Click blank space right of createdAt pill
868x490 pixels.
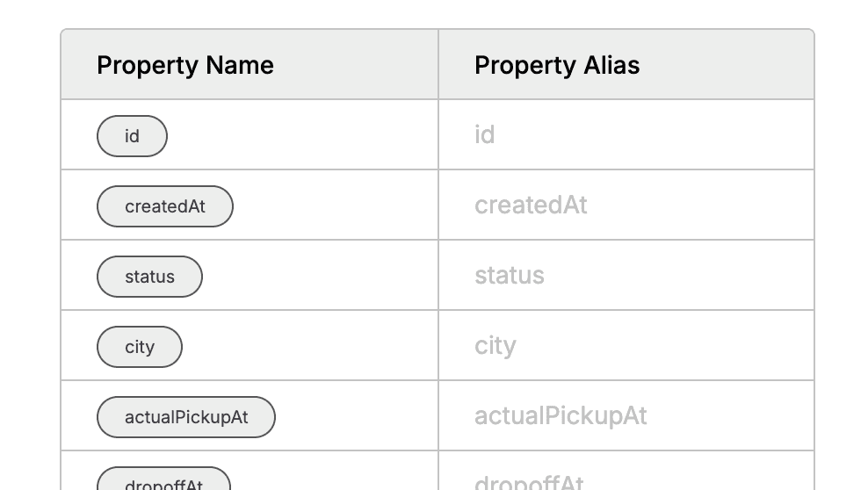[x=336, y=205]
